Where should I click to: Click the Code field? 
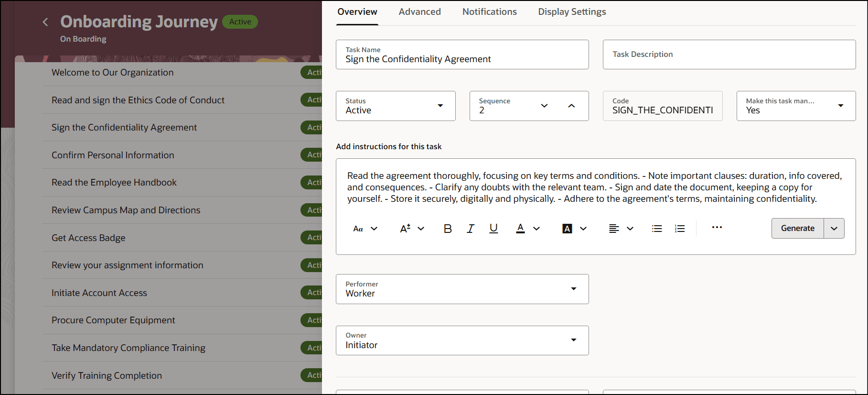pos(663,106)
